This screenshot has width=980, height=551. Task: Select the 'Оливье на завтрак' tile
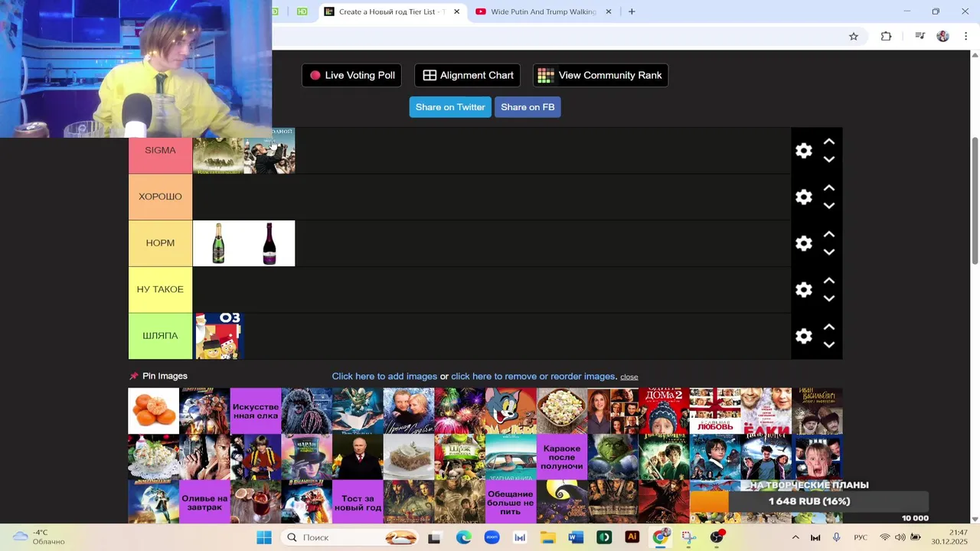coord(204,502)
